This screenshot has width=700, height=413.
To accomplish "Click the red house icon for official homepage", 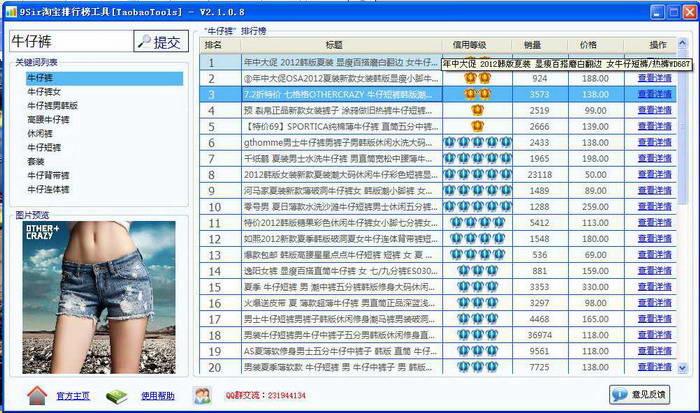I will coord(37,395).
